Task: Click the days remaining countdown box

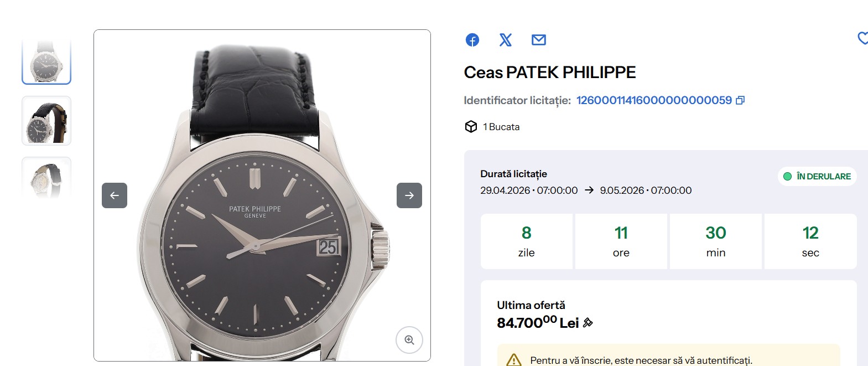Action: [526, 241]
